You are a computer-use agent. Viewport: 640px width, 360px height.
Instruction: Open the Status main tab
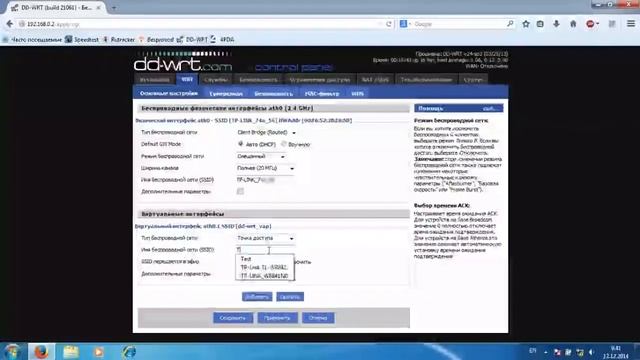point(473,80)
